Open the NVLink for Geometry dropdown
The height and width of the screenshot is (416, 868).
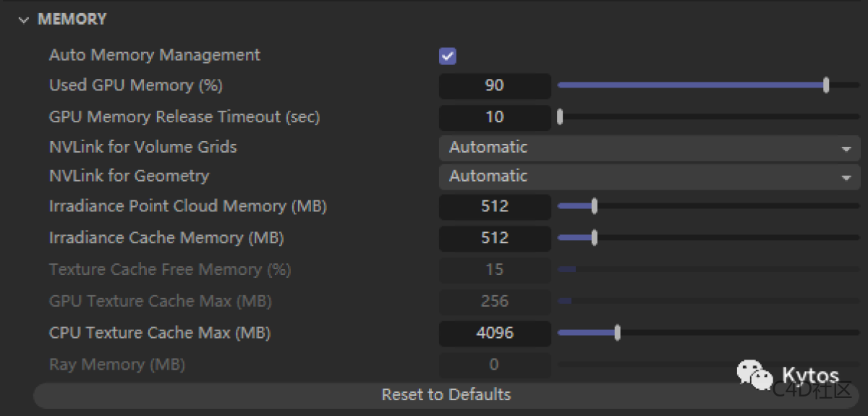[x=649, y=177]
